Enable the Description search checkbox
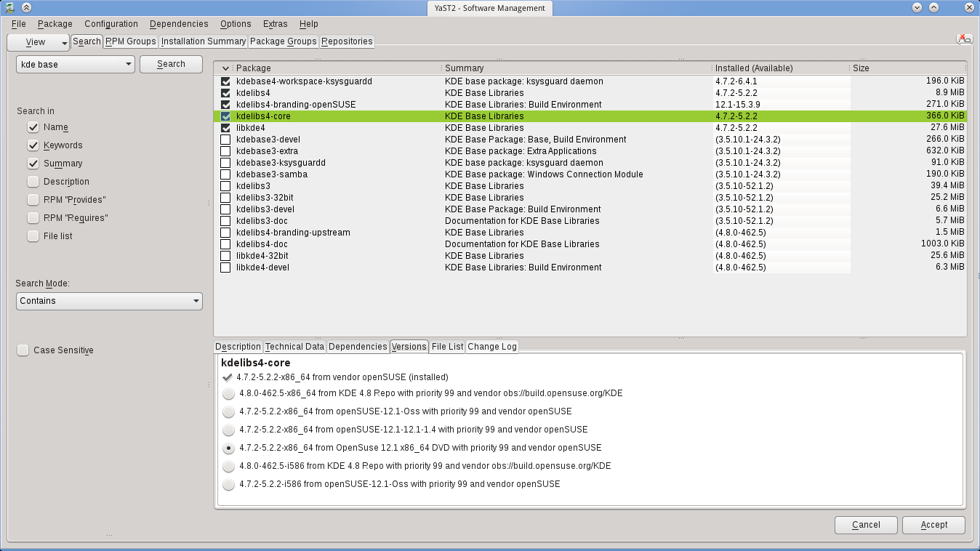This screenshot has height=551, width=980. pos(33,181)
